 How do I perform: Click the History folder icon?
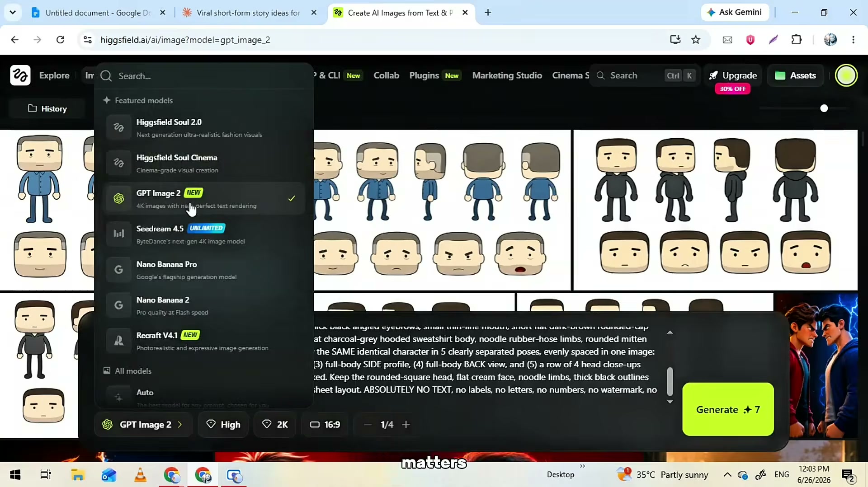[32, 108]
